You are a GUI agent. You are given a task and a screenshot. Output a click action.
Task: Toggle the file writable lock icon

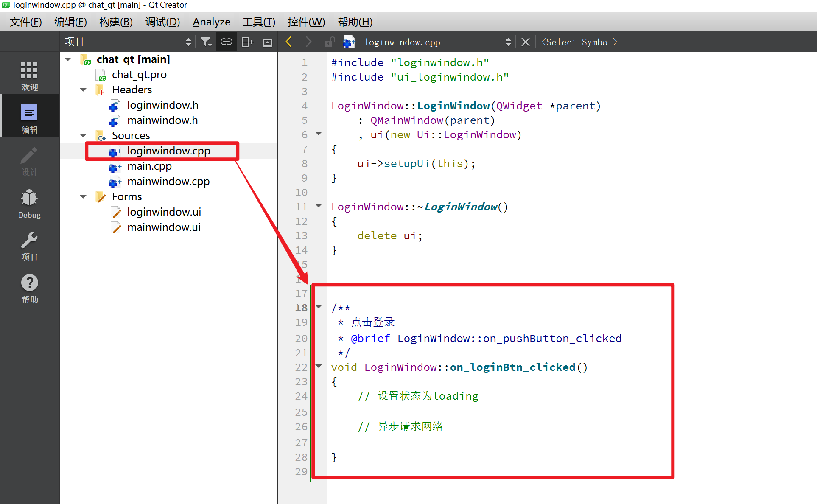[329, 42]
